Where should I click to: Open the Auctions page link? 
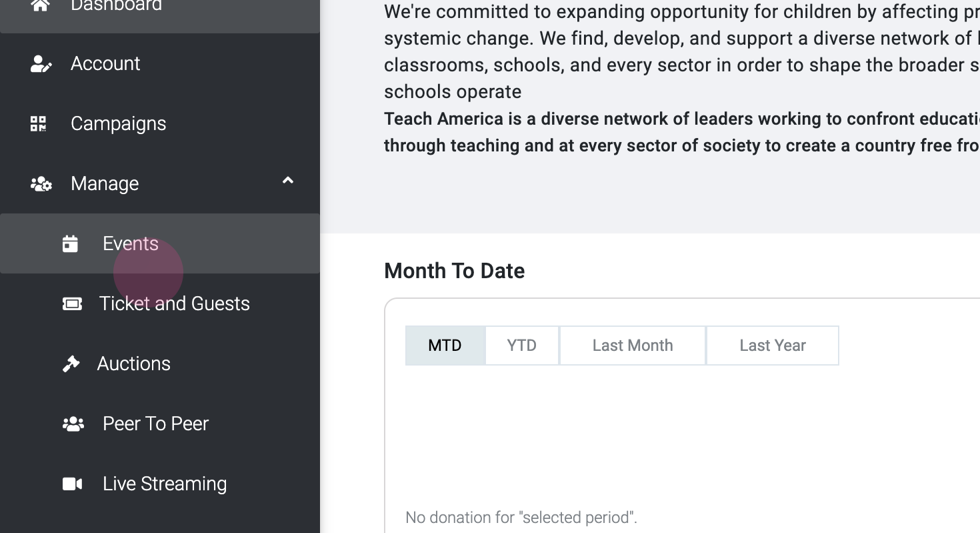pos(133,364)
